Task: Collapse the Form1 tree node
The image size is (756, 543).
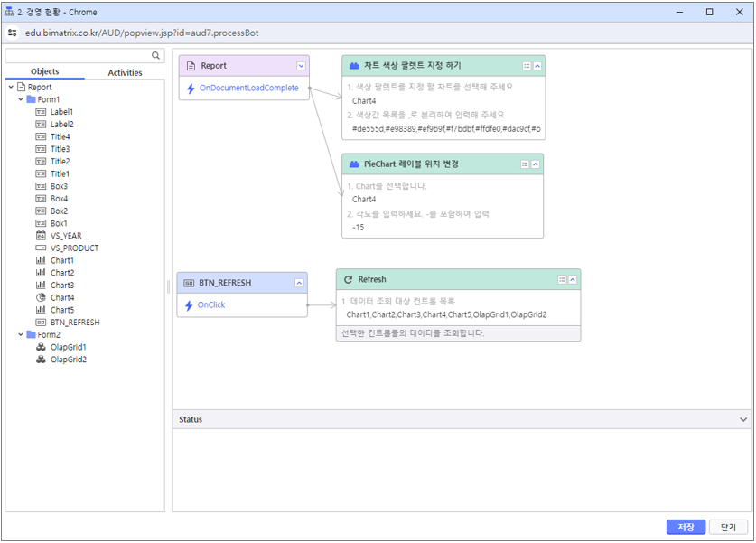Action: click(22, 99)
